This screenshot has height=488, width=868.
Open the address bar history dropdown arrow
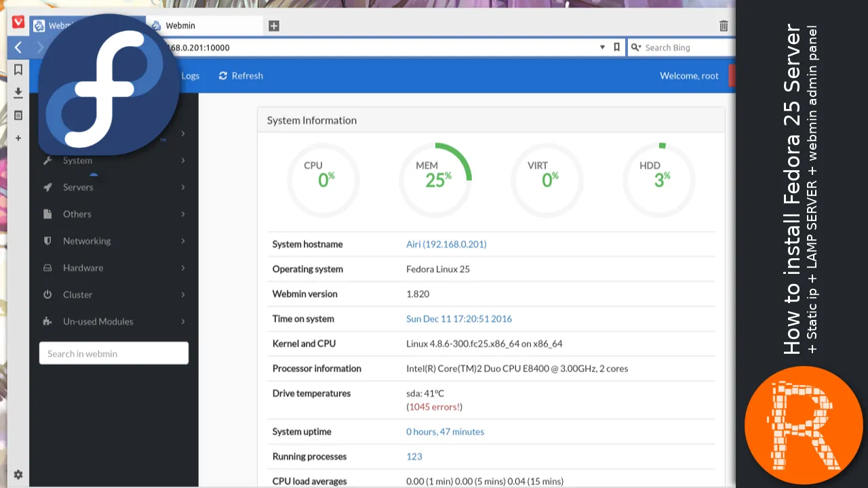(x=602, y=47)
